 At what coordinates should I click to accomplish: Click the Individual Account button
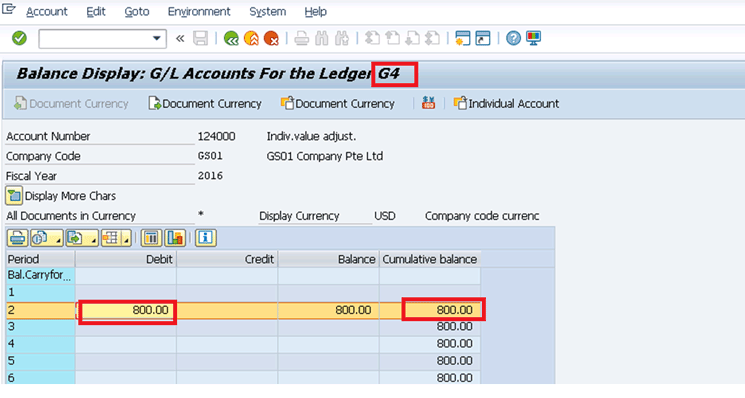(x=507, y=103)
